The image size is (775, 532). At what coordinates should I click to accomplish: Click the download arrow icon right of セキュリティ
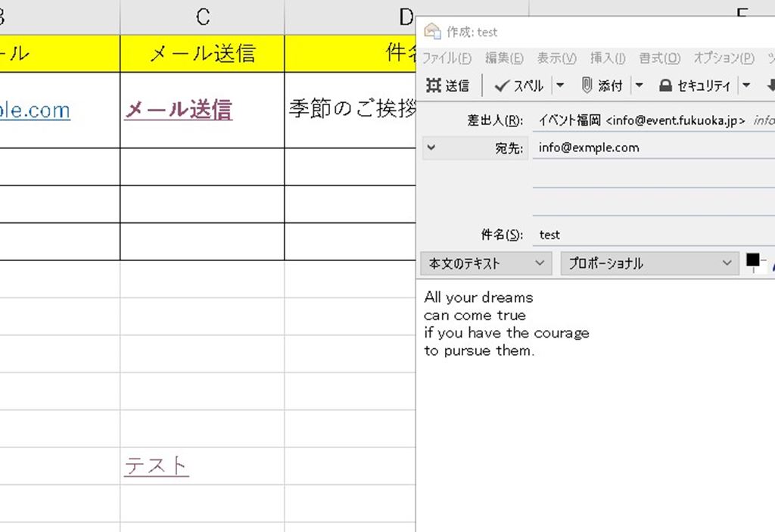pyautogui.click(x=770, y=86)
